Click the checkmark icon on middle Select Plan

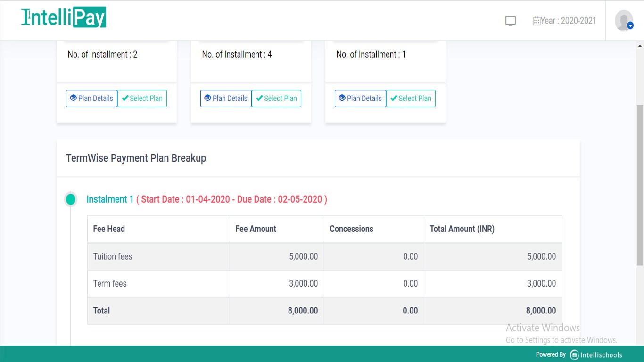tap(259, 99)
